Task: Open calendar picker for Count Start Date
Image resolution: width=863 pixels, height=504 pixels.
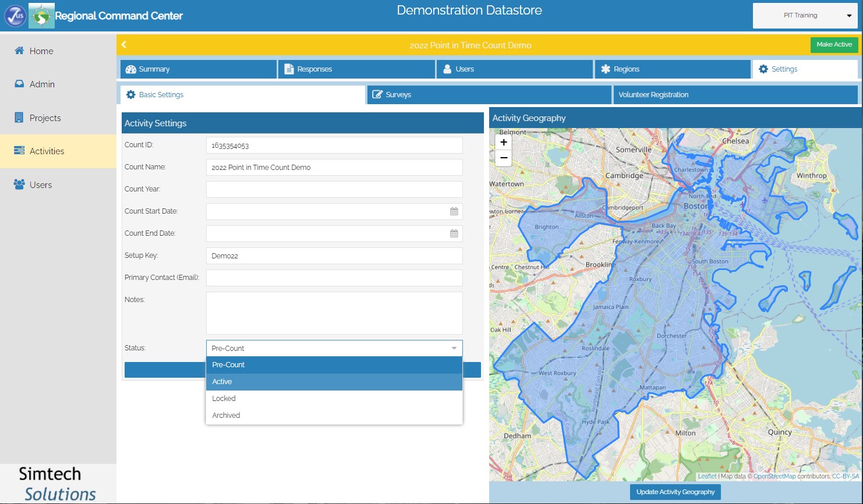Action: pos(454,211)
